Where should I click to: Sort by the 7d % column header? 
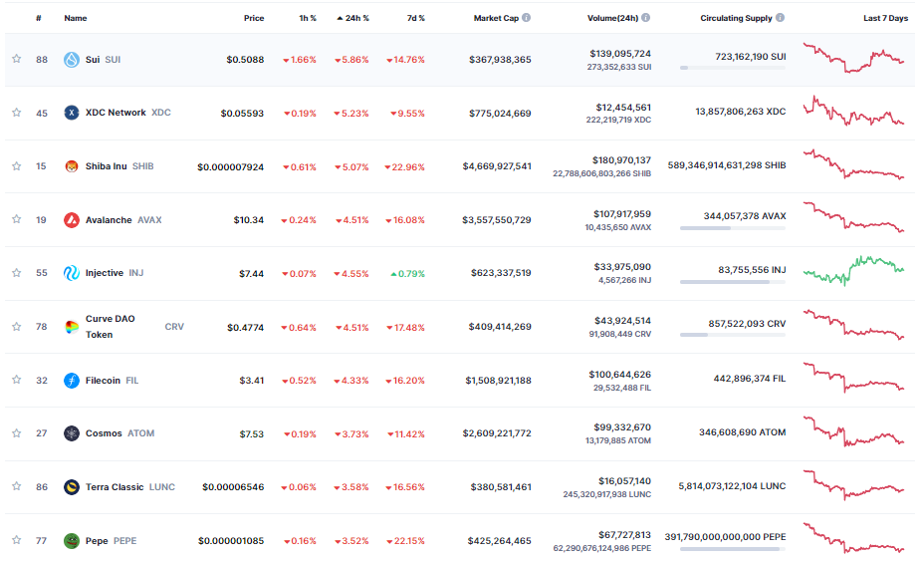[415, 18]
